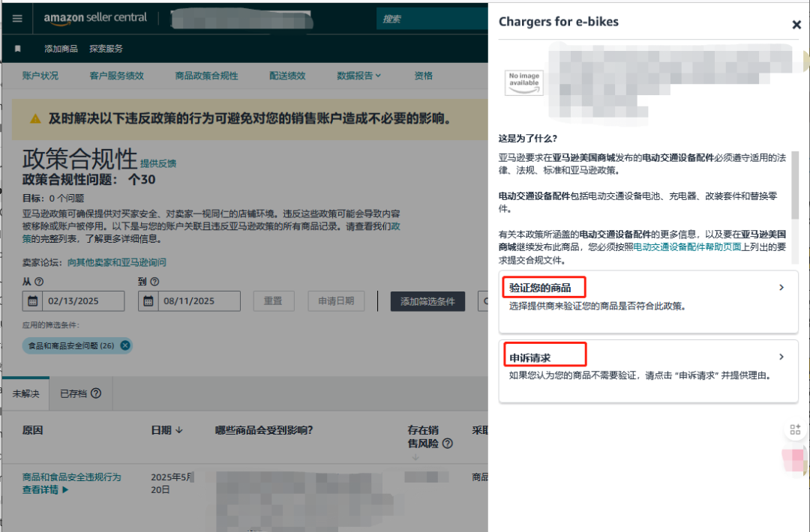This screenshot has height=532, width=810.
Task: Open the hamburger navigation menu
Action: [17, 19]
